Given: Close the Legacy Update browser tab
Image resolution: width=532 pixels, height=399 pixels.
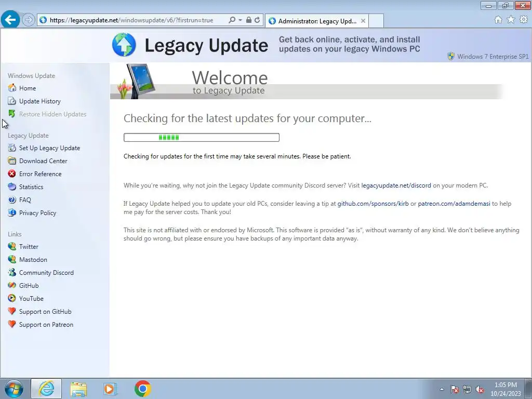Looking at the screenshot, I should pos(363,21).
